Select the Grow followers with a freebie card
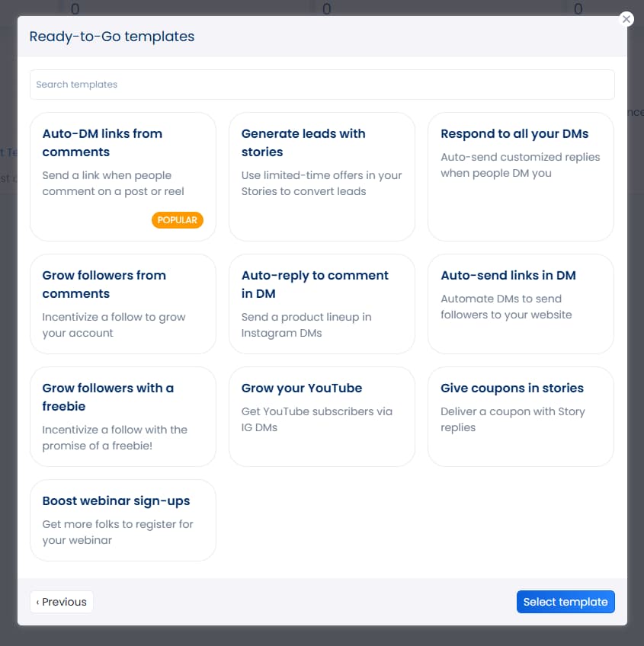Viewport: 644px width, 646px height. [123, 416]
